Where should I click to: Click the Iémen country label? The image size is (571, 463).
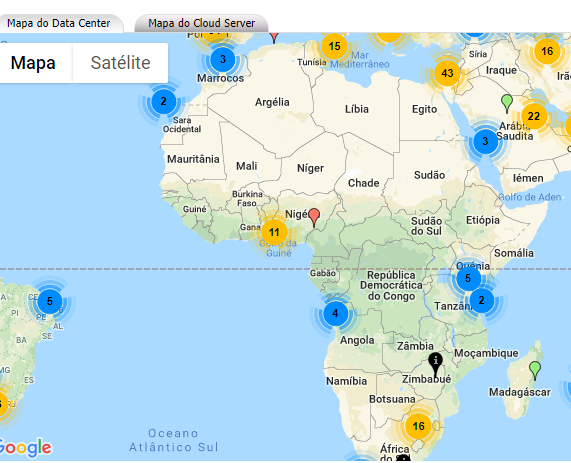coord(528,178)
